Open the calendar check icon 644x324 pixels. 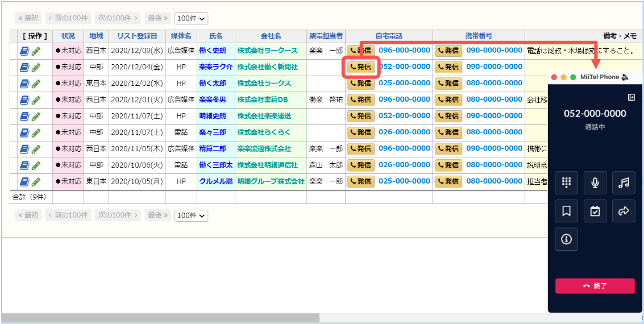tap(595, 211)
